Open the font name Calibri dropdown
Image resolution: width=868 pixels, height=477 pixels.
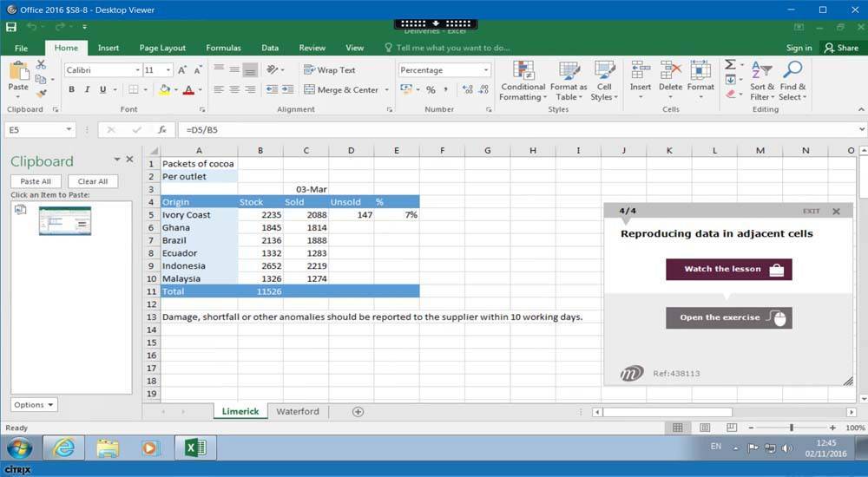click(x=137, y=70)
